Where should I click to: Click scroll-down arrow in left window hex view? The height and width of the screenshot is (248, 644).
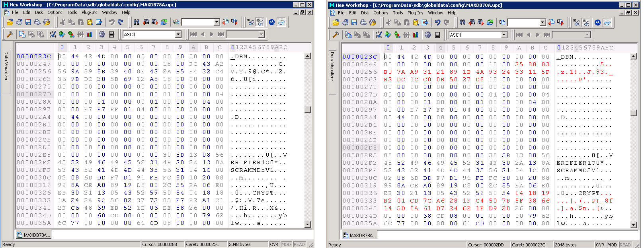click(308, 224)
